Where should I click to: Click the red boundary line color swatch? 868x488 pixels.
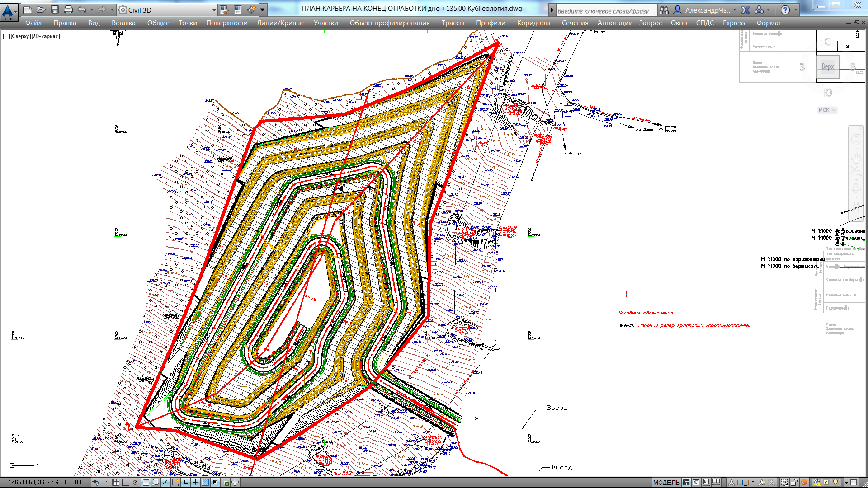[x=853, y=269]
